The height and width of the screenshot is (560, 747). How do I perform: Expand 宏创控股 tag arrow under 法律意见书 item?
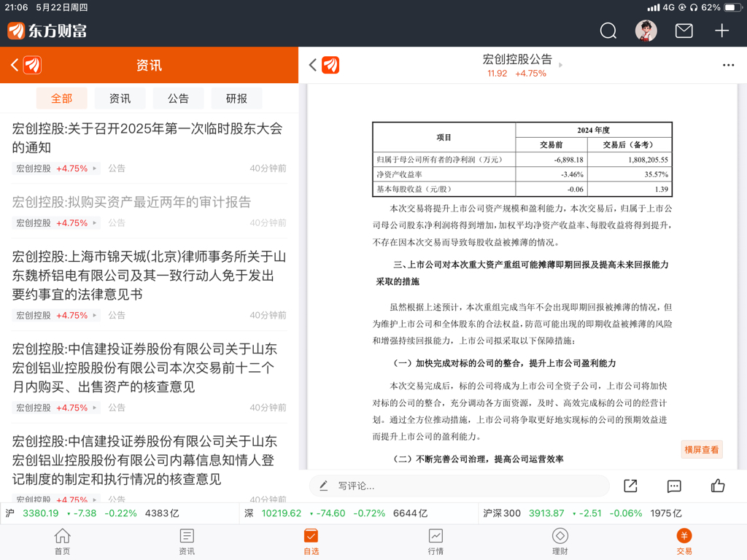pos(94,315)
